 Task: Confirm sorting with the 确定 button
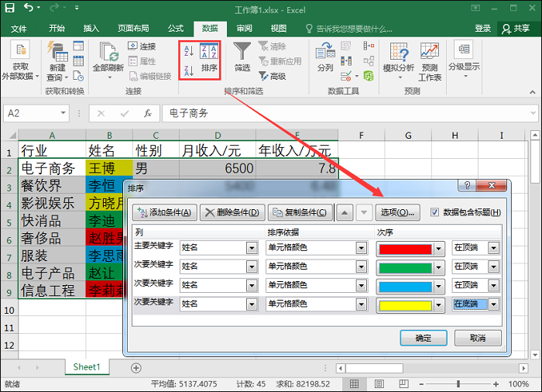(x=424, y=338)
